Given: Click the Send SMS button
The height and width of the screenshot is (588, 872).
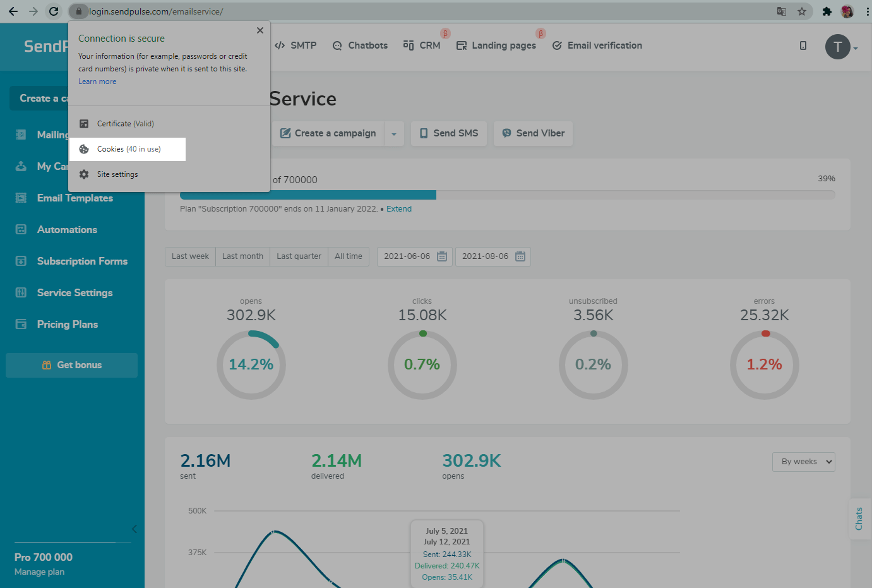Looking at the screenshot, I should click(448, 133).
